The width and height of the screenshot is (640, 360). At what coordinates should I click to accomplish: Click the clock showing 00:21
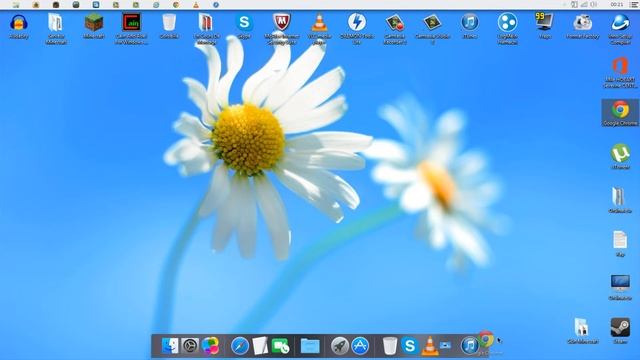click(617, 4)
